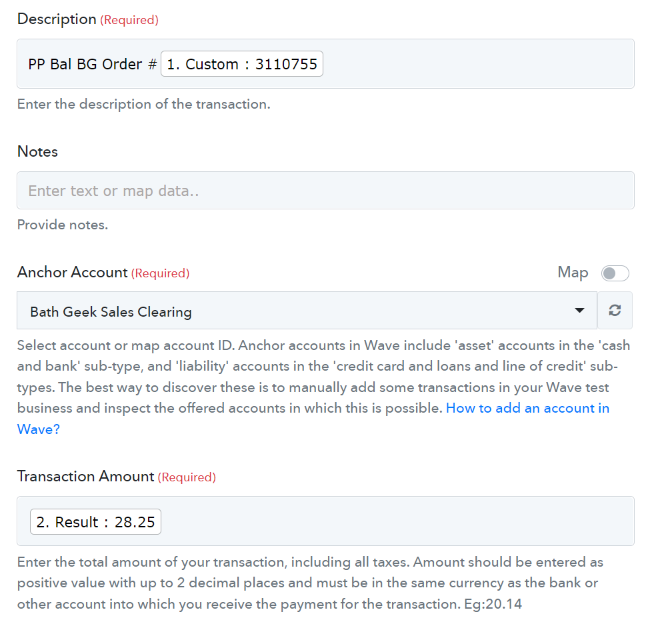652x632 pixels.
Task: Click the Notes field label
Action: [37, 151]
